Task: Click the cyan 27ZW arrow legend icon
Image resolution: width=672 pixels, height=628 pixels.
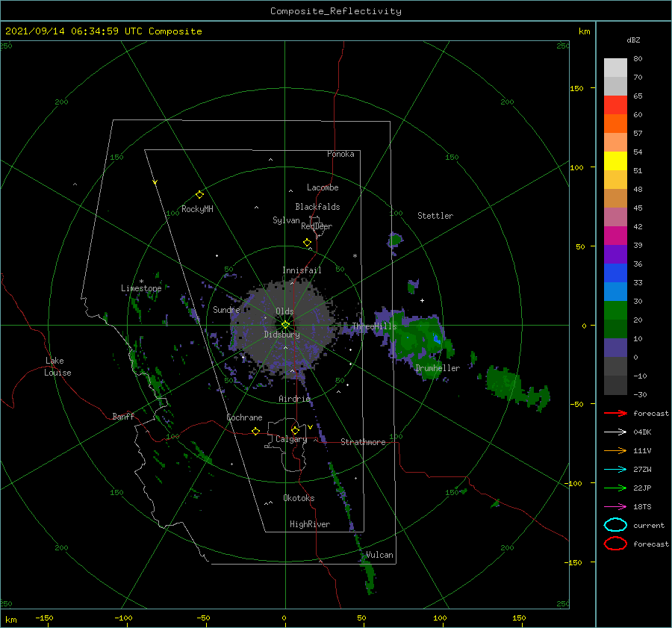Action: pos(615,470)
